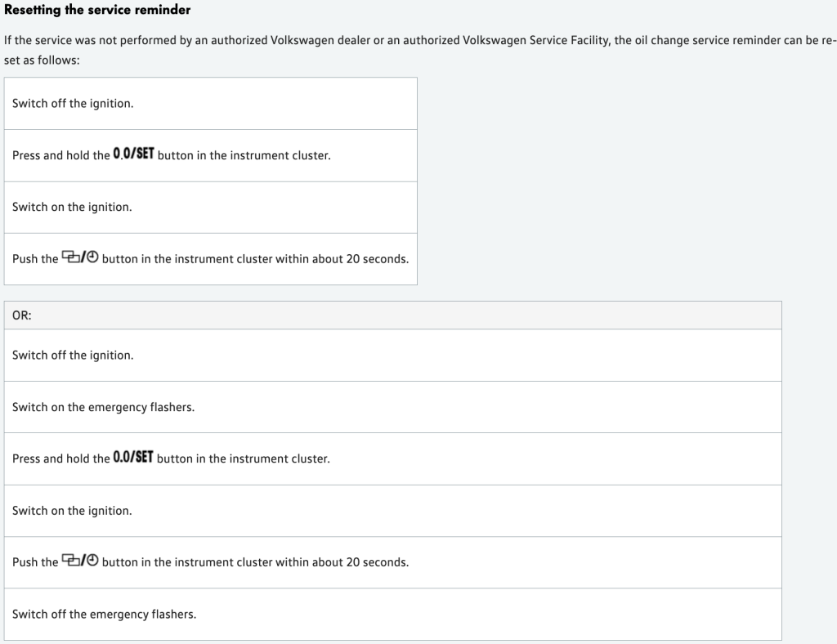Click 'Switch off the ignition.' under the OR header
Viewport: 837px width, 644px height.
click(x=73, y=356)
